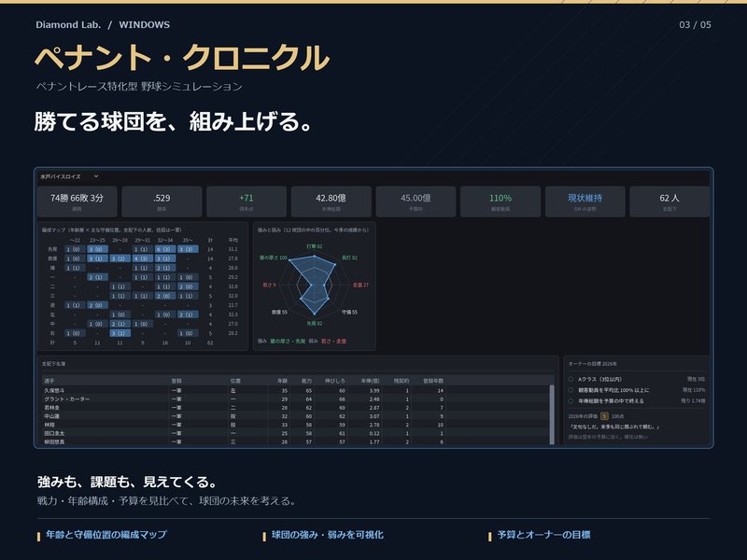Click the 現状維持 GM stance card
The image size is (747, 560).
[x=585, y=202]
